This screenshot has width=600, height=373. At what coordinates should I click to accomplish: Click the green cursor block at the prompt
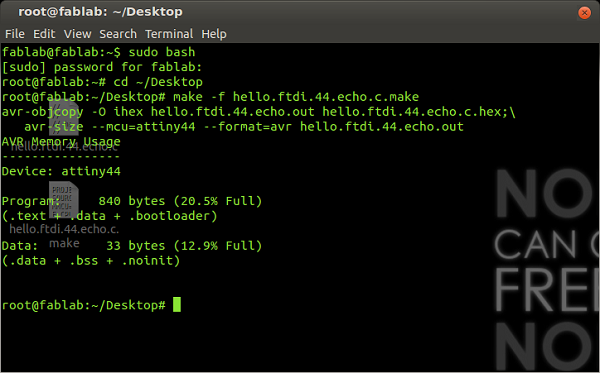(x=177, y=305)
